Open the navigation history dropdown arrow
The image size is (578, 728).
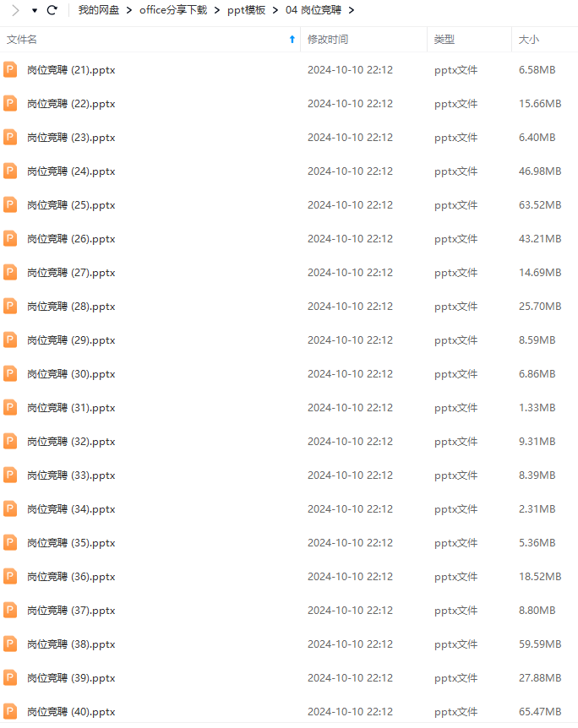point(35,11)
